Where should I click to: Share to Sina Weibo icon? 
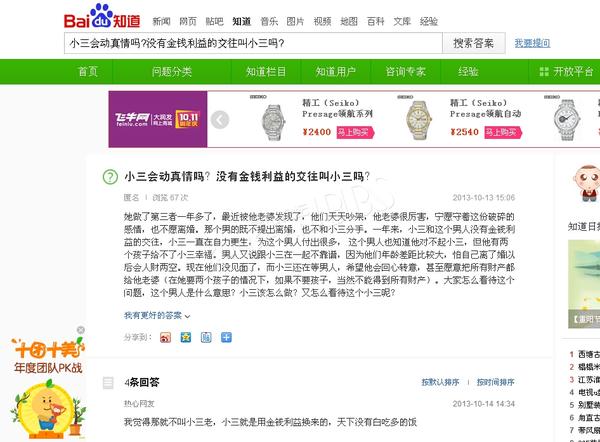pyautogui.click(x=165, y=337)
